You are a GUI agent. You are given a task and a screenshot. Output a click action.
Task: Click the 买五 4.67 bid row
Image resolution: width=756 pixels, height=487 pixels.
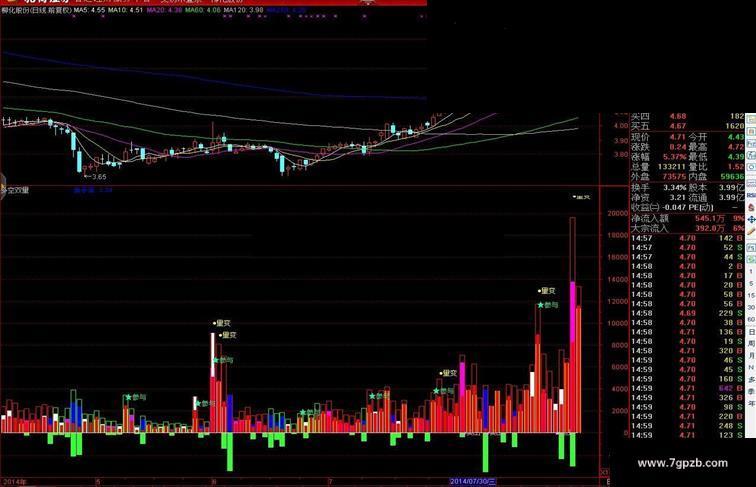pyautogui.click(x=688, y=126)
